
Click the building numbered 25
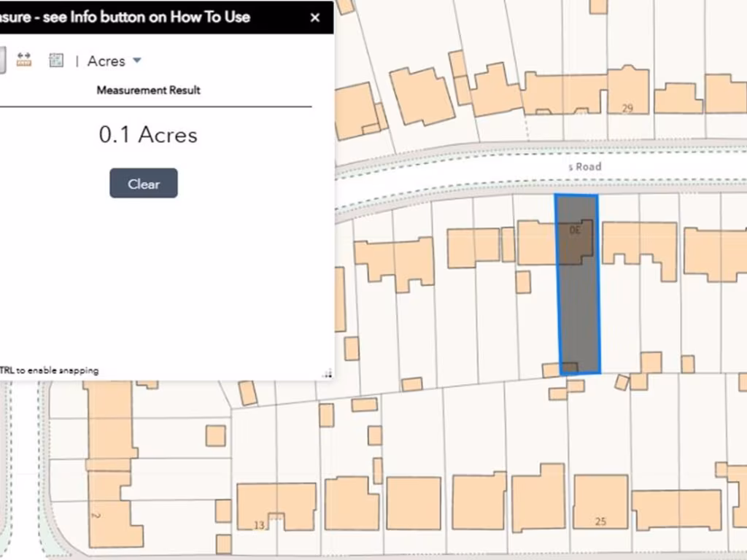click(600, 503)
